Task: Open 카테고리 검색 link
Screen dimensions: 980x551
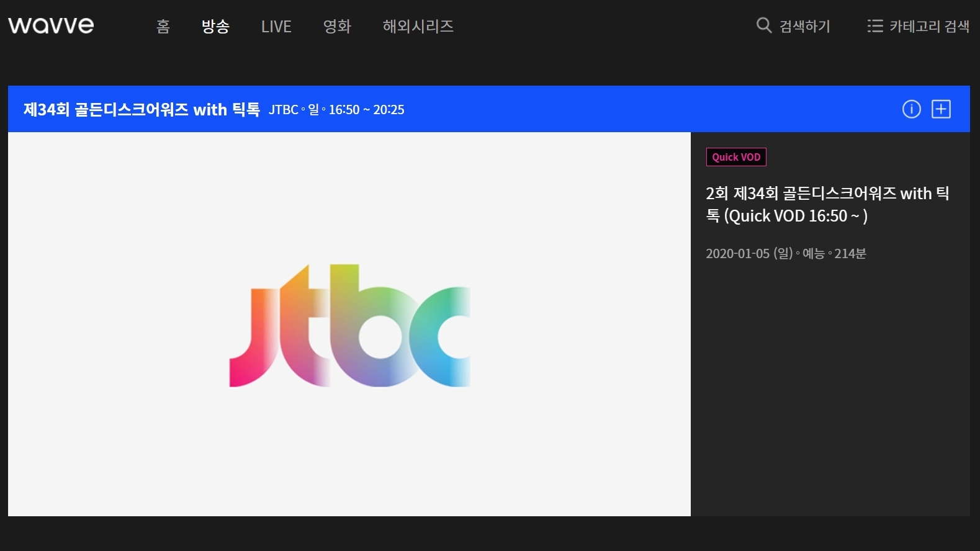Action: point(929,26)
